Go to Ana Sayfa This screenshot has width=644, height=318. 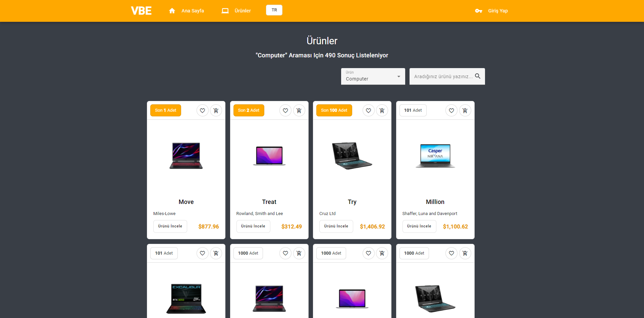[x=193, y=11]
